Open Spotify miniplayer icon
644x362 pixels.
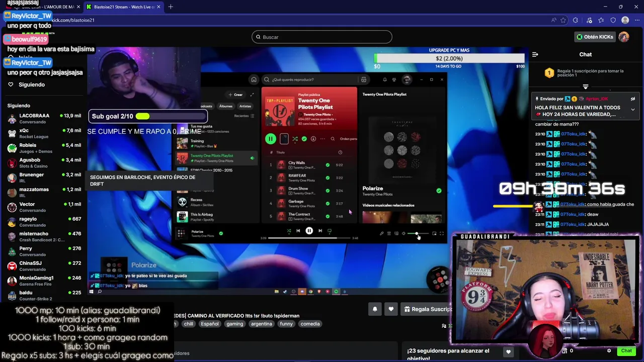pyautogui.click(x=434, y=233)
